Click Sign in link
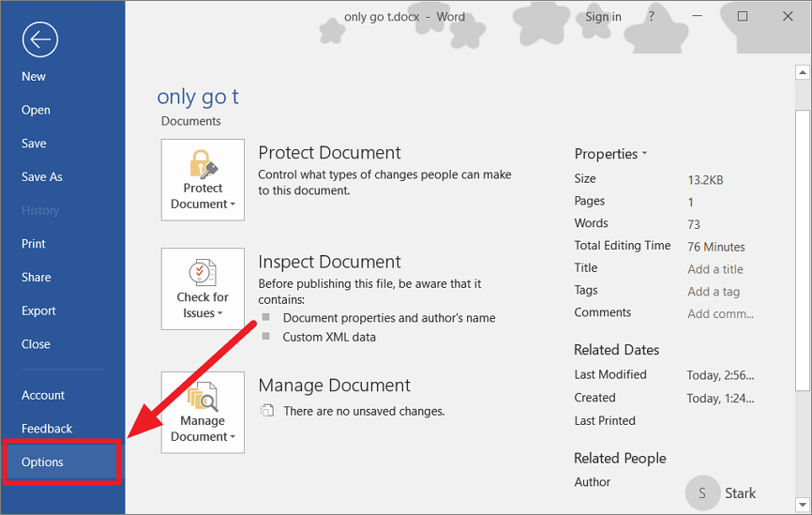The width and height of the screenshot is (812, 515). click(603, 17)
